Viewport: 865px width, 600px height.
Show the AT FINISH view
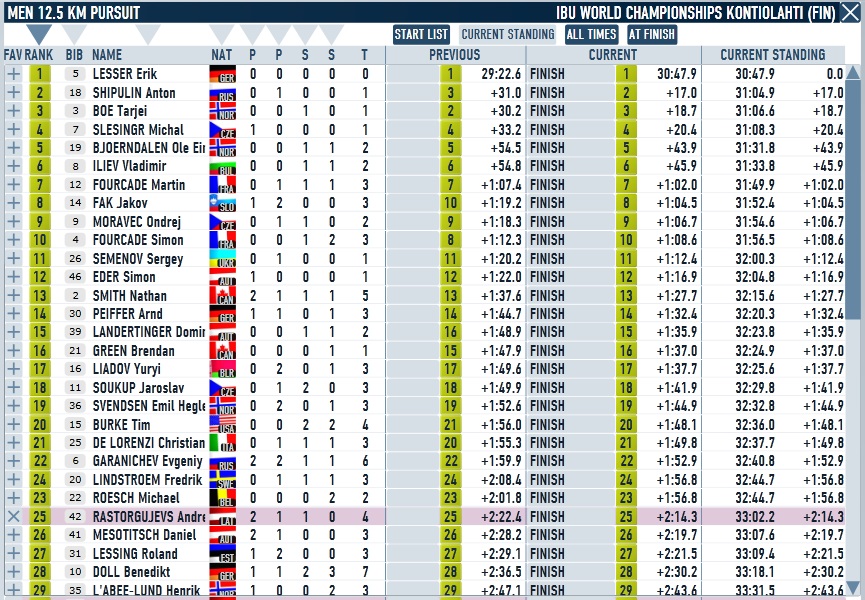coord(652,35)
